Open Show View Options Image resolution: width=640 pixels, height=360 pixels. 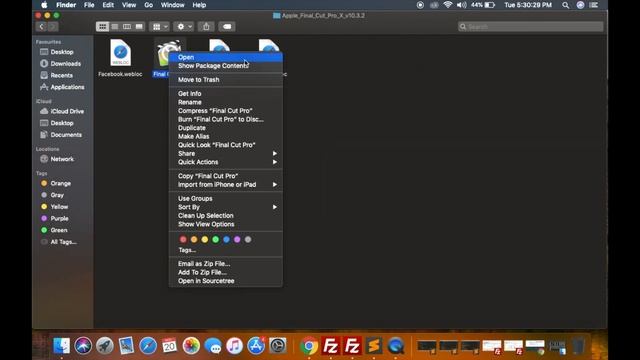coord(226,224)
